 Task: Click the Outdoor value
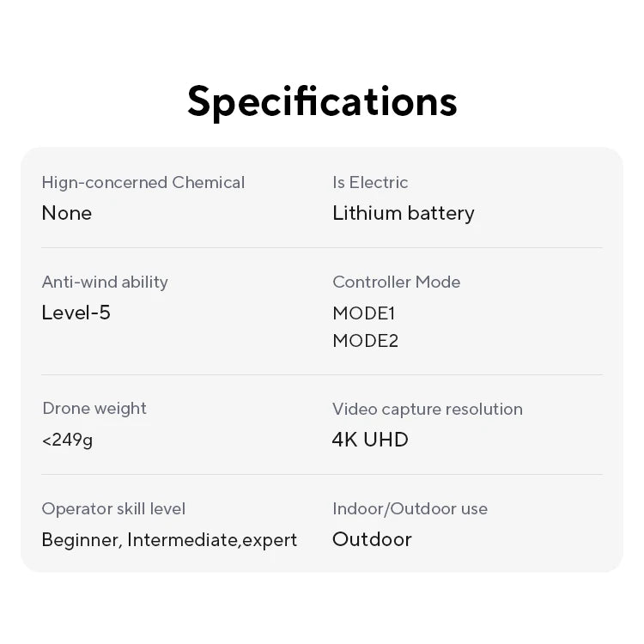pos(372,540)
